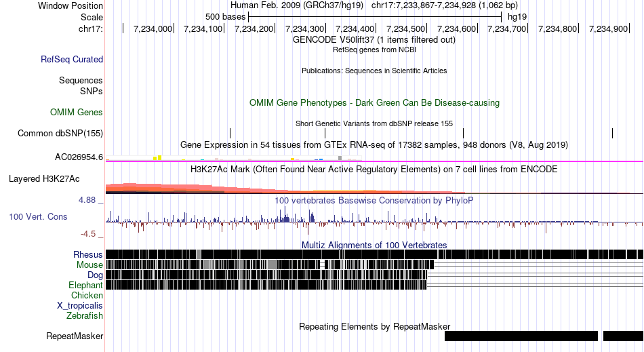Click the 7,234,400 ruler position
644x352 pixels.
355,28
